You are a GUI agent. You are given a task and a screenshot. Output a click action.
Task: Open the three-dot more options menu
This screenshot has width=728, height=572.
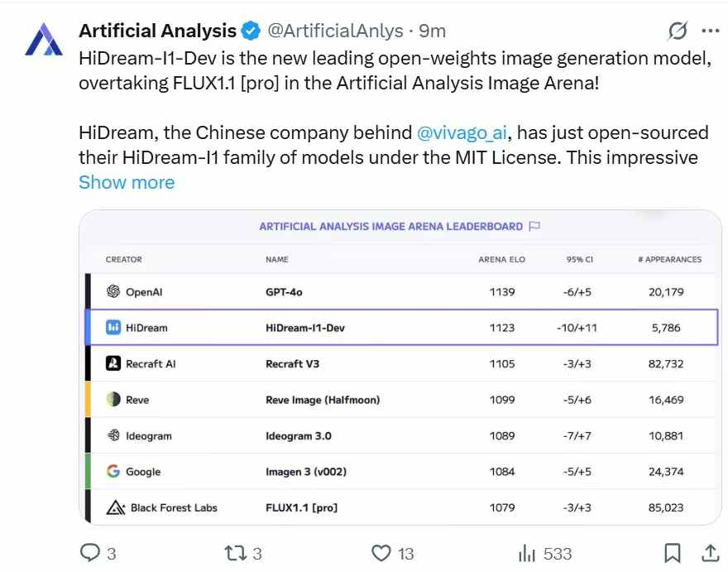click(x=710, y=31)
